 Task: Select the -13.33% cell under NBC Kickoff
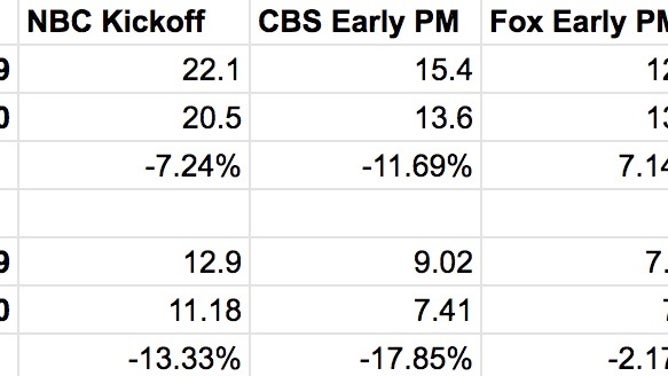134,356
